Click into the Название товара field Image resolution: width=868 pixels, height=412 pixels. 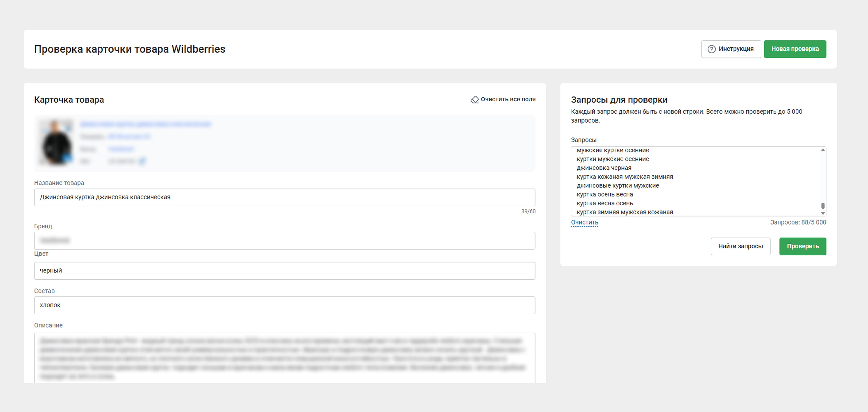click(284, 197)
